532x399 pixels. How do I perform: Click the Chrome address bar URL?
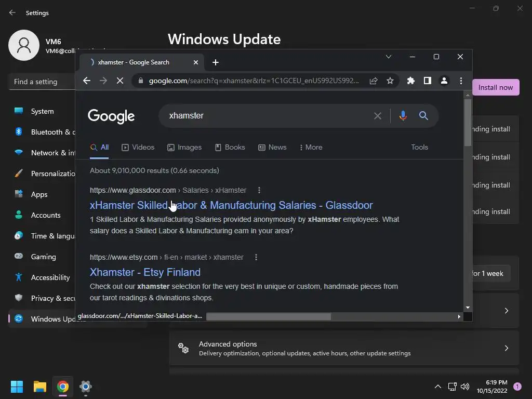254,81
